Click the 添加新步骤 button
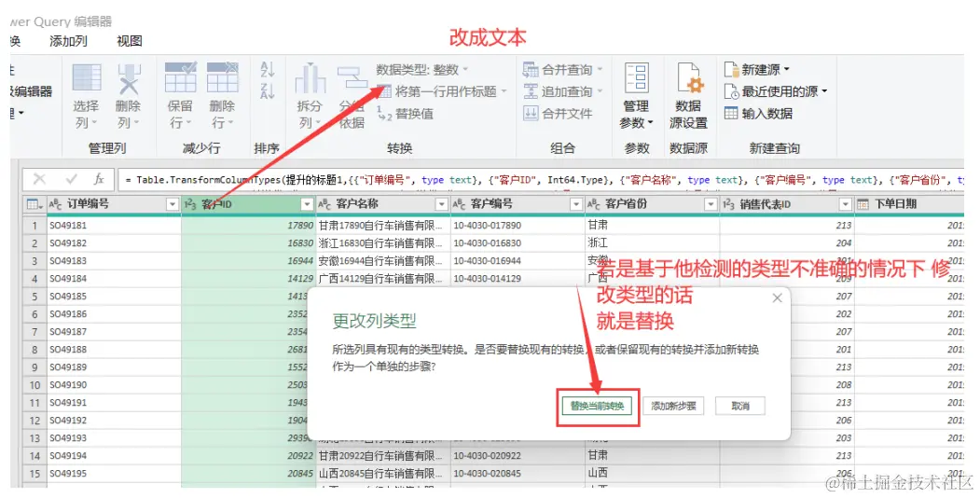Viewport: 980px width, 498px height. pos(673,407)
